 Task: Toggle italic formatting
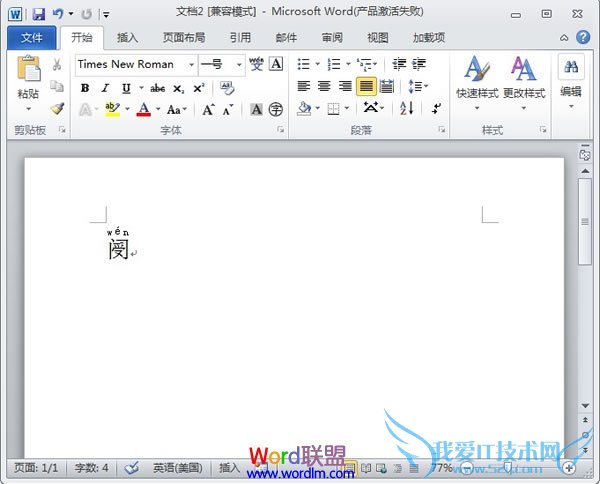tap(105, 88)
